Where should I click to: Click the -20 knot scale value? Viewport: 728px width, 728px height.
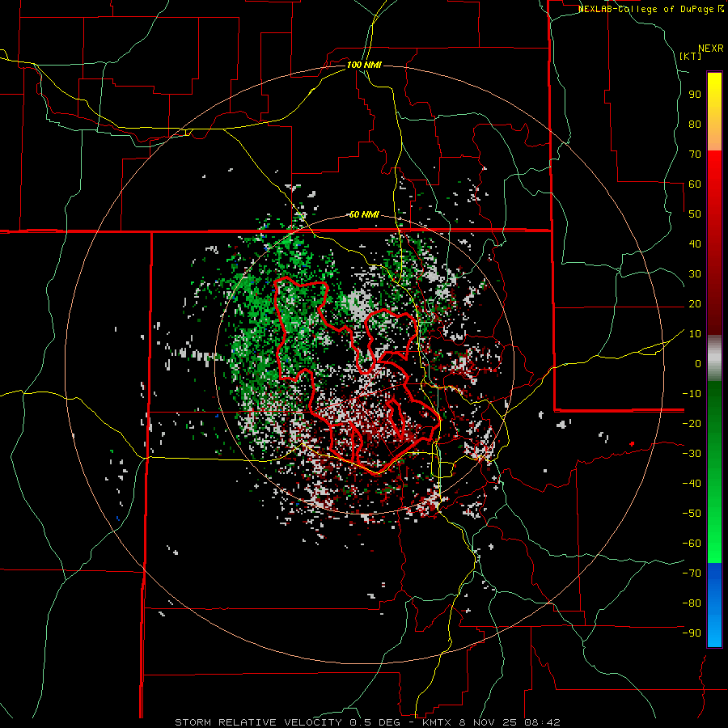692,424
